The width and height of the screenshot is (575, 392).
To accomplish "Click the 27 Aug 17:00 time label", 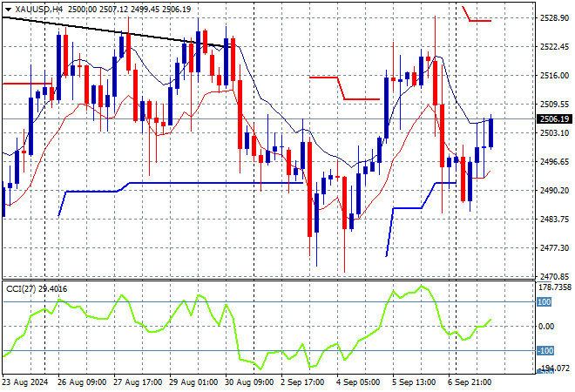I will click(x=138, y=382).
